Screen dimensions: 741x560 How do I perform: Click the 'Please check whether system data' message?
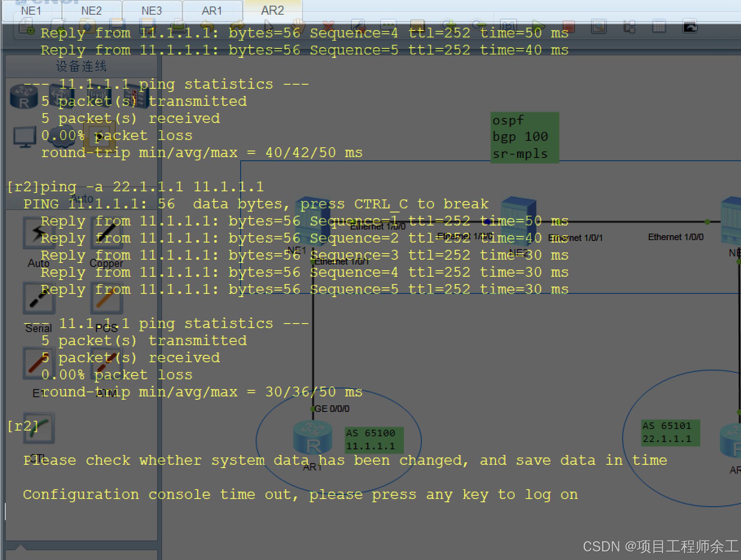click(x=345, y=460)
